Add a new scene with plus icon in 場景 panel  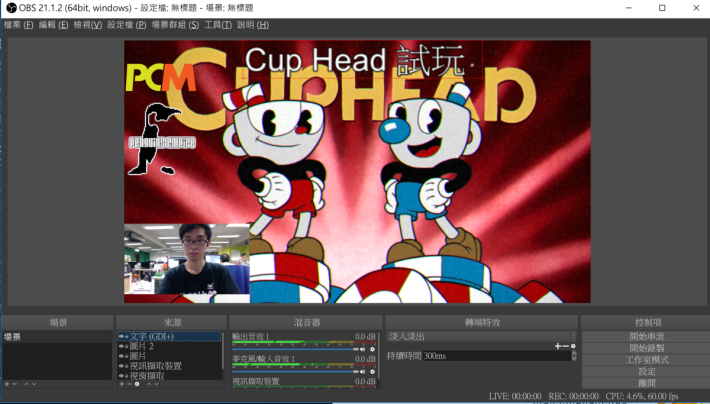pyautogui.click(x=7, y=384)
